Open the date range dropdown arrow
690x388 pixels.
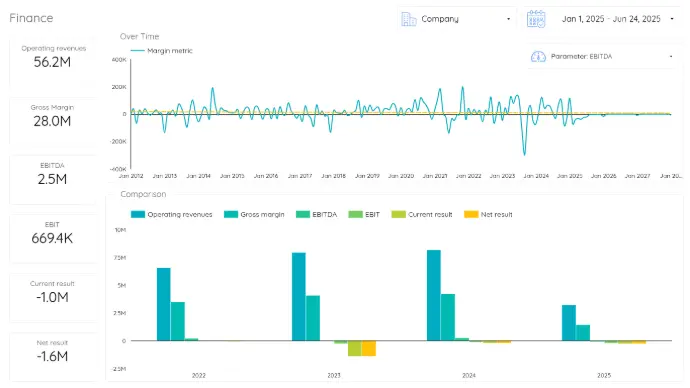tap(672, 19)
